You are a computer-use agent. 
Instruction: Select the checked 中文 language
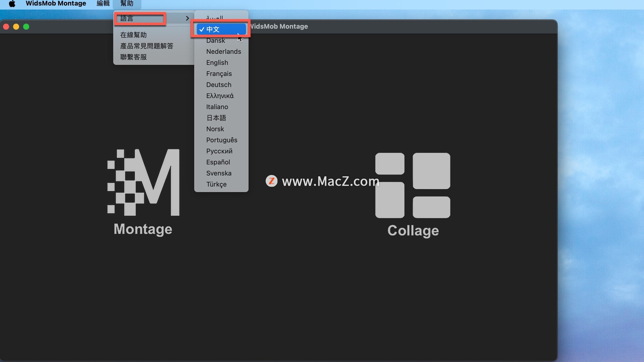221,29
